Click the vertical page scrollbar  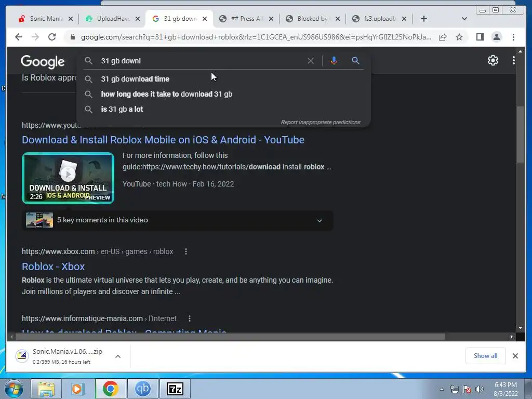[520, 135]
